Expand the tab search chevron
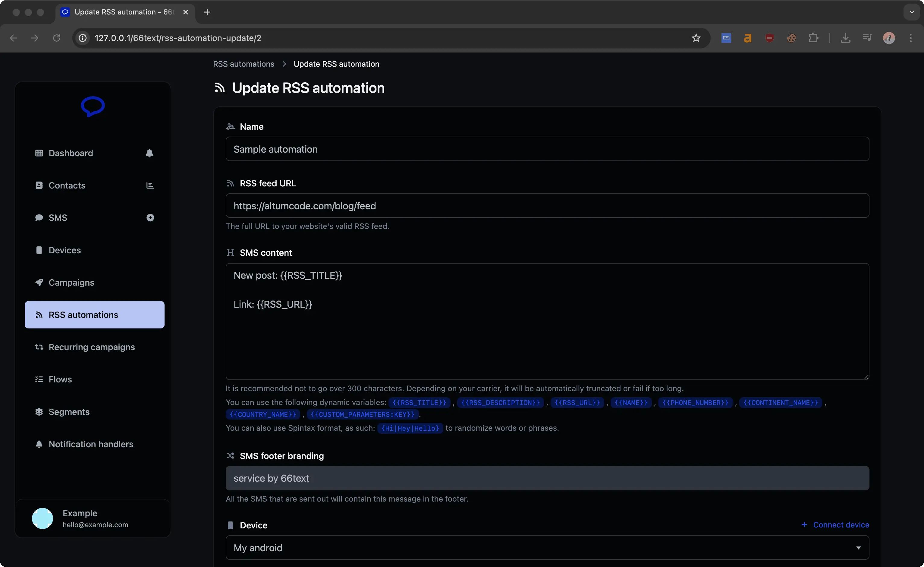The height and width of the screenshot is (567, 924). 912,12
